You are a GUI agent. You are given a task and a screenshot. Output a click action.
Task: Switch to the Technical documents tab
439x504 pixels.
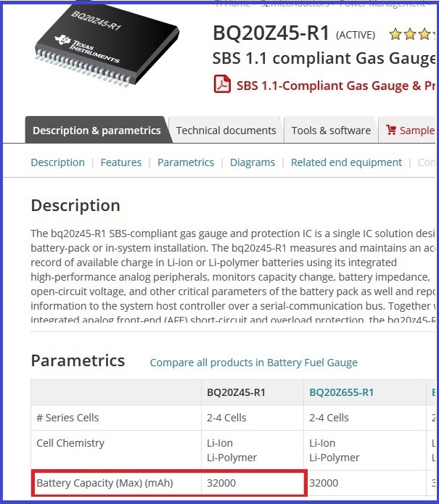226,131
